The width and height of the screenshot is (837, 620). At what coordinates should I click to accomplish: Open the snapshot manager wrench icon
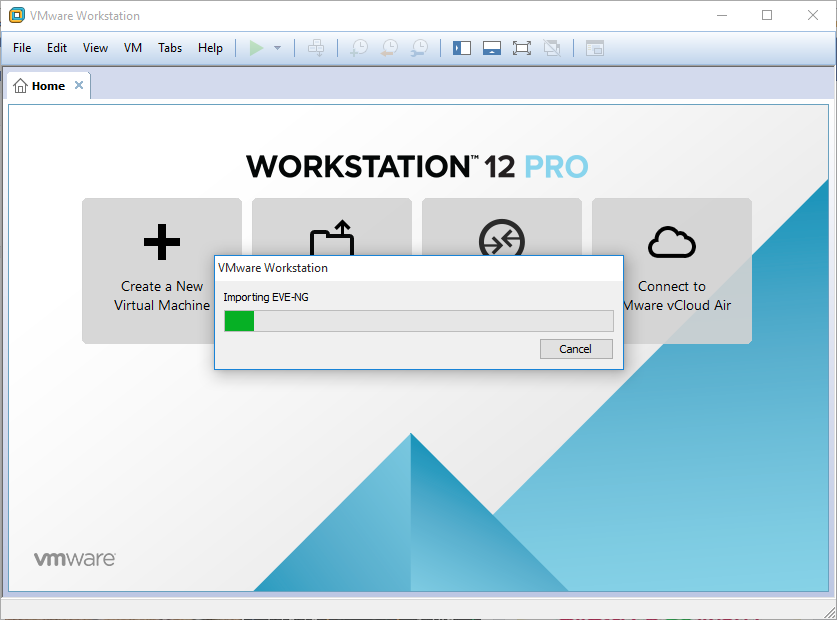coord(420,48)
